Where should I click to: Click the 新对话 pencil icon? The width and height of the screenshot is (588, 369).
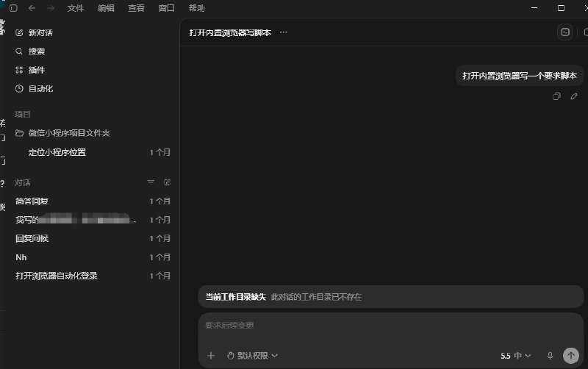(x=19, y=32)
